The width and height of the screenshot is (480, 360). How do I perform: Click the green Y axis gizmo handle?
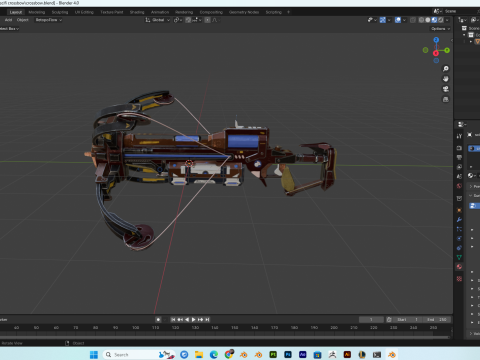pos(447,50)
